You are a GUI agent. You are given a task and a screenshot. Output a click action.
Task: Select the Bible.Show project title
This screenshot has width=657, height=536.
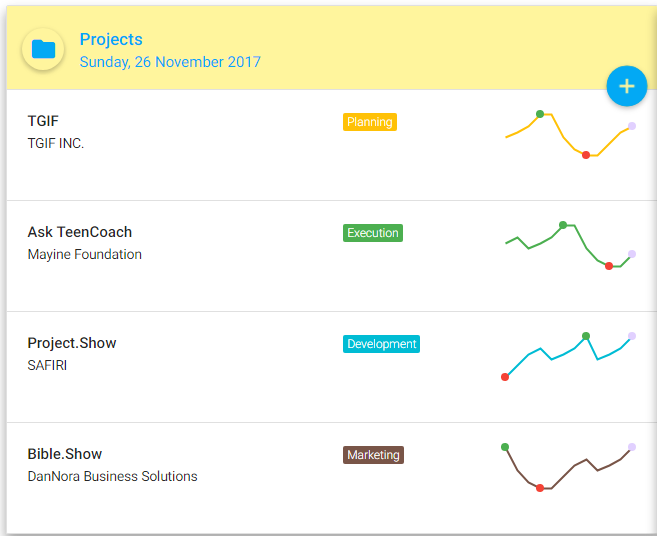(65, 454)
